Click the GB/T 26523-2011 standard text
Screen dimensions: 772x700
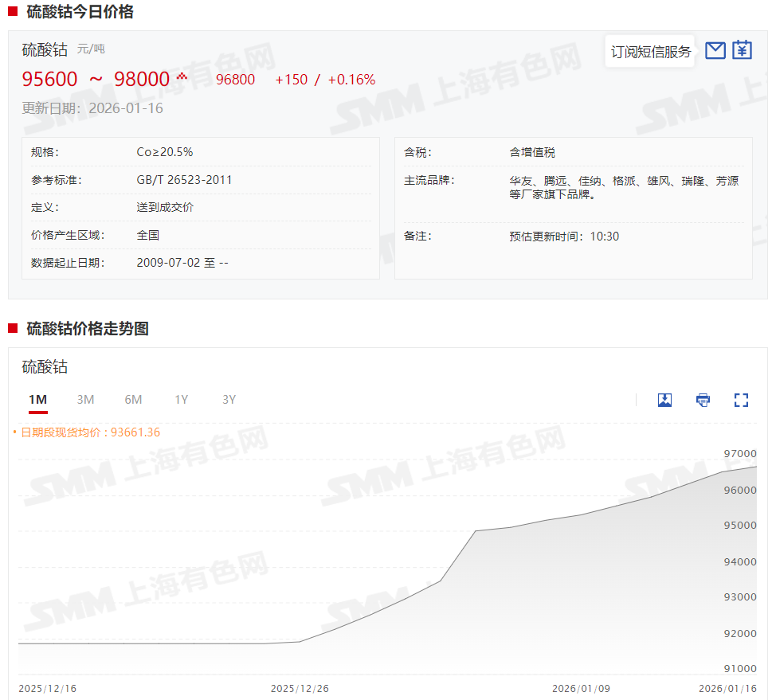[x=184, y=180]
